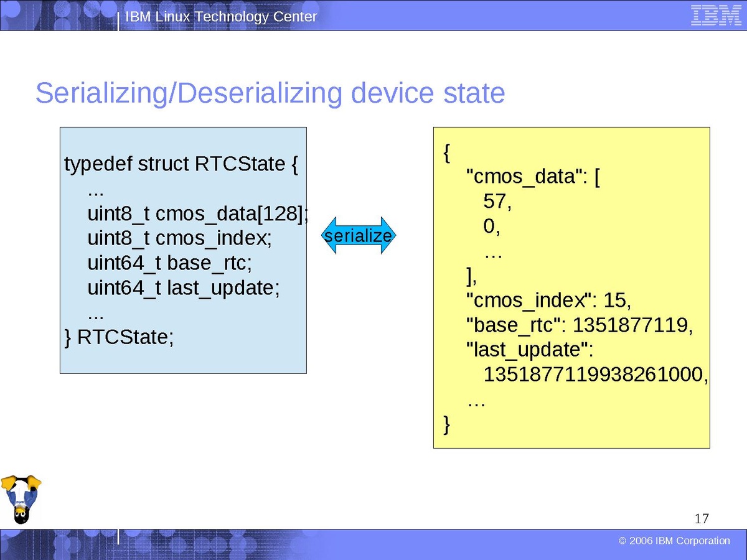Click the blue serialize double arrow
The width and height of the screenshot is (747, 560).
coord(358,236)
